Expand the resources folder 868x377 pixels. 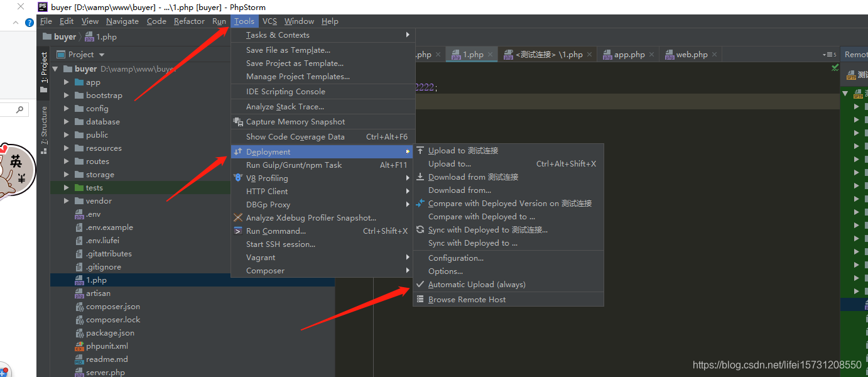[67, 148]
